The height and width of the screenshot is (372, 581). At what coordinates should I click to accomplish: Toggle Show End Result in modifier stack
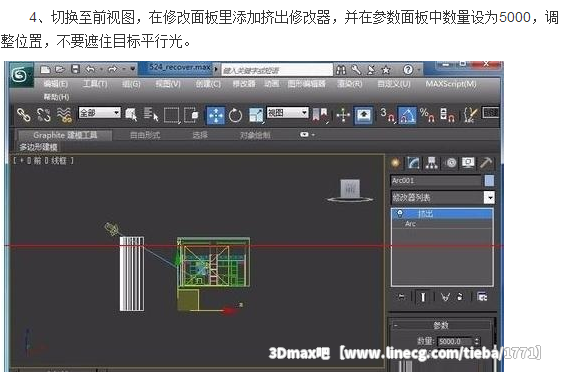click(423, 297)
